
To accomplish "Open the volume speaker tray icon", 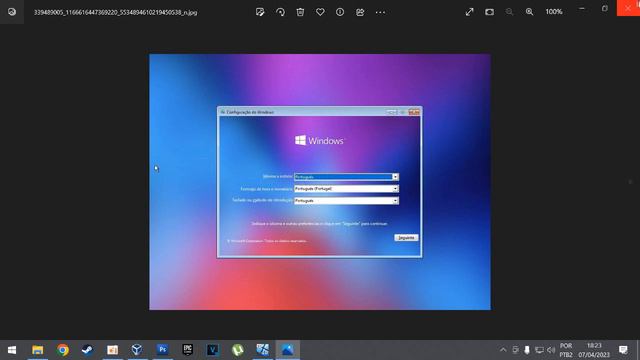I will [551, 350].
